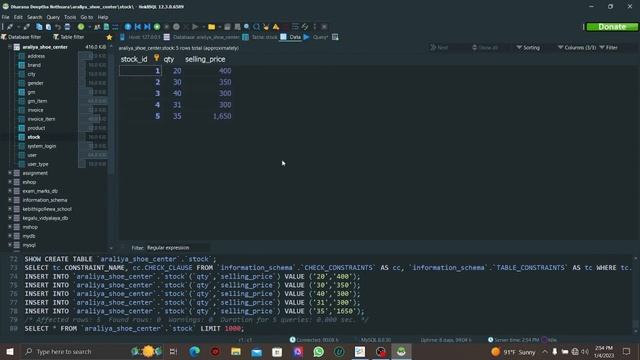The image size is (640, 360).
Task: Click the green Export database icon
Action: [x=106, y=27]
